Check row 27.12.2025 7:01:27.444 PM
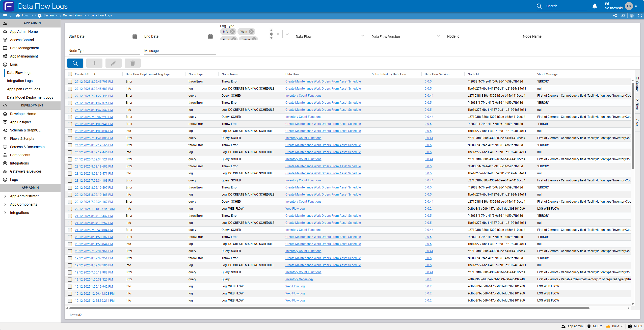 point(70,96)
